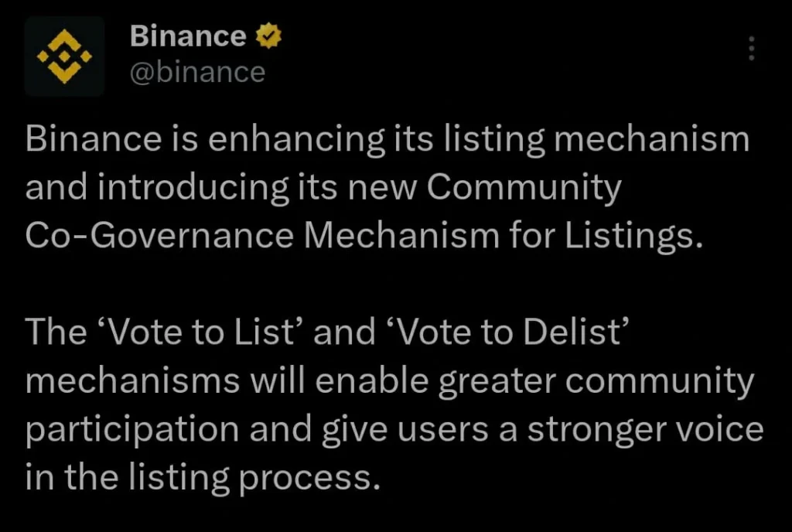Open the three-dot more options menu

coord(751,49)
